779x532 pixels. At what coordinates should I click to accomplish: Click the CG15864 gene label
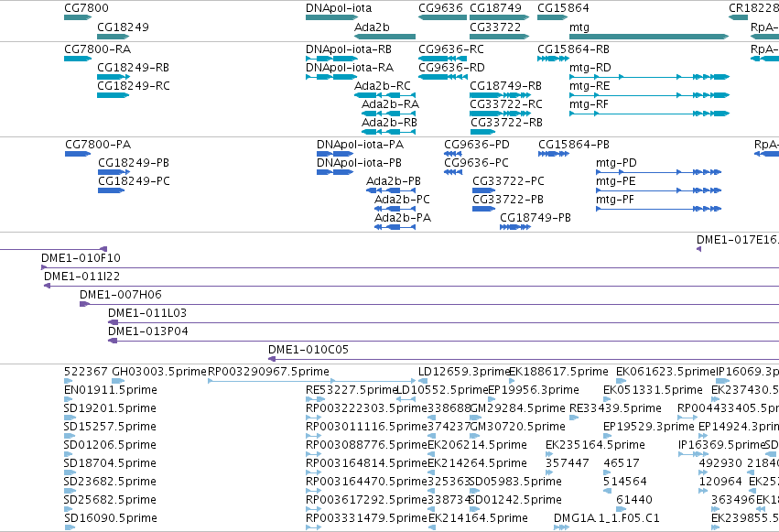pyautogui.click(x=563, y=8)
